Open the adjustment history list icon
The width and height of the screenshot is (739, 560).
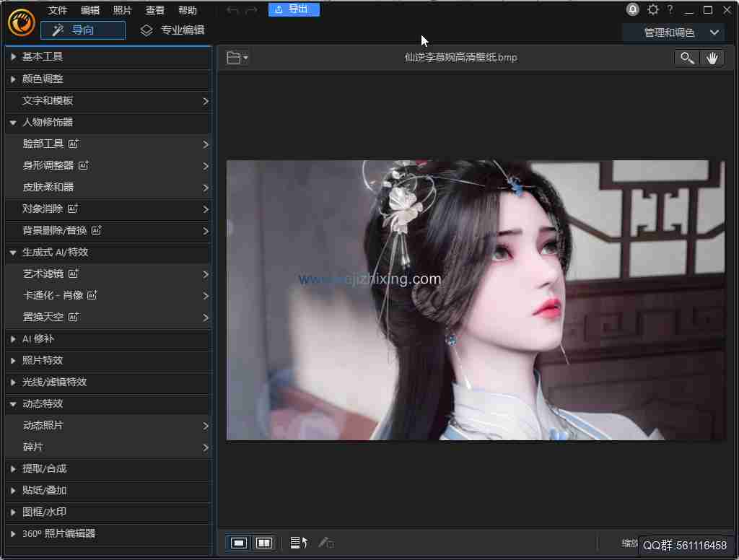click(297, 542)
